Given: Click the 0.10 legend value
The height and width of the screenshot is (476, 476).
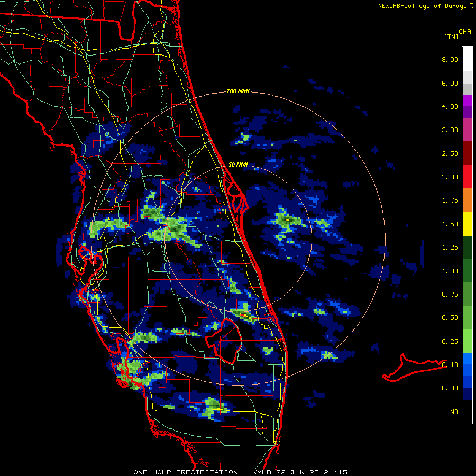Looking at the screenshot, I should [450, 365].
